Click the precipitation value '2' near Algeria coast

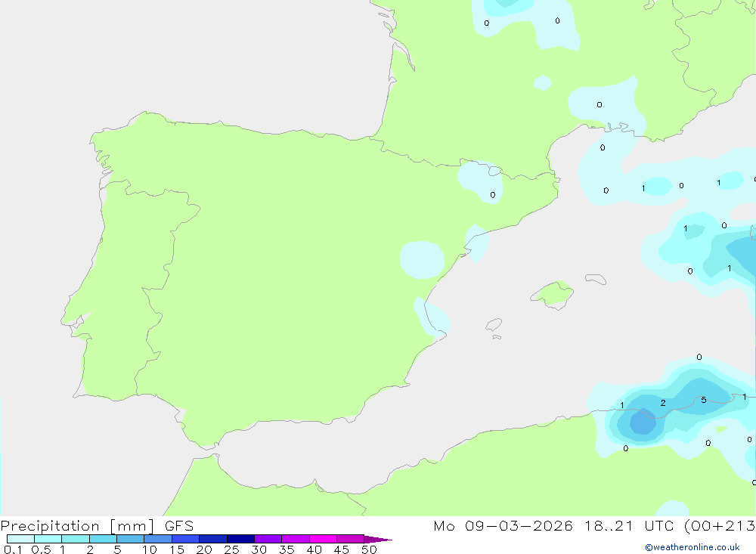pyautogui.click(x=663, y=403)
